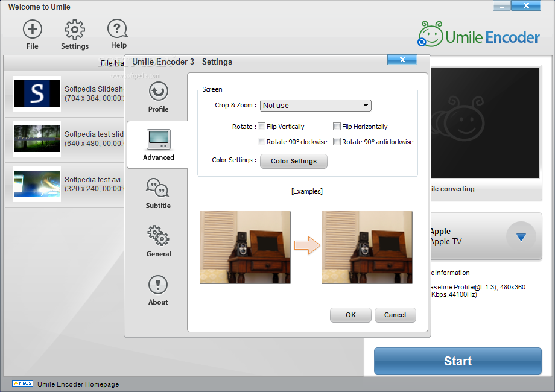This screenshot has height=392, width=555.
Task: Select the Softpedia test.avi thumbnail
Action: [37, 185]
